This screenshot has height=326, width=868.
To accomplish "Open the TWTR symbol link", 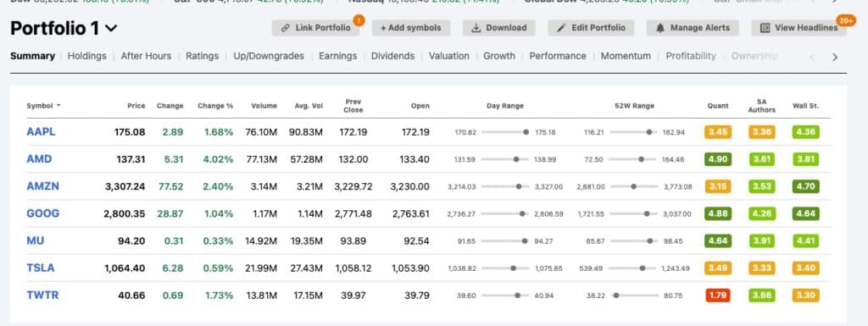I will point(42,295).
